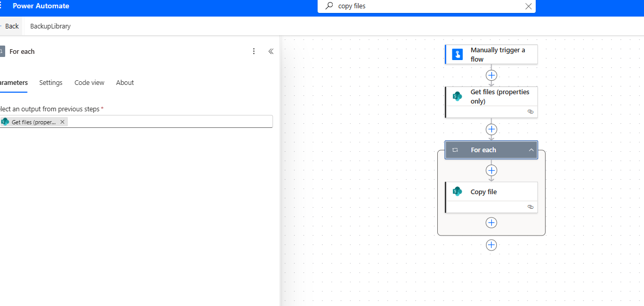
Task: Go Back to the previous page
Action: (11, 26)
